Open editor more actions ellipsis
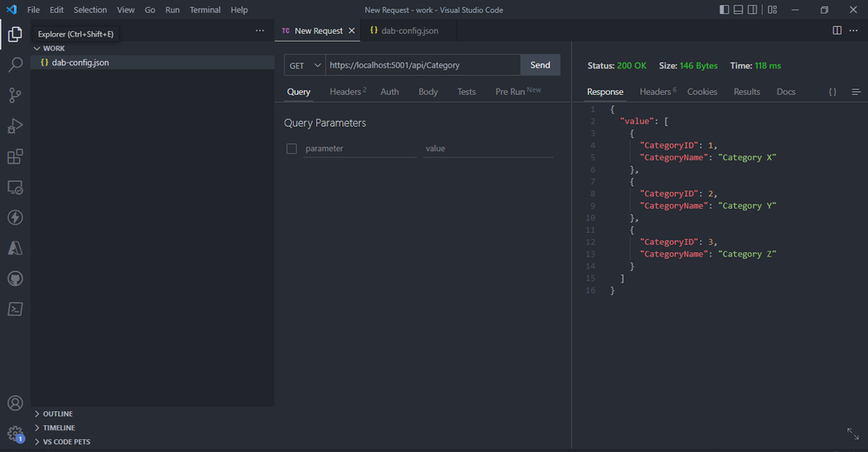This screenshot has height=452, width=868. coord(853,30)
